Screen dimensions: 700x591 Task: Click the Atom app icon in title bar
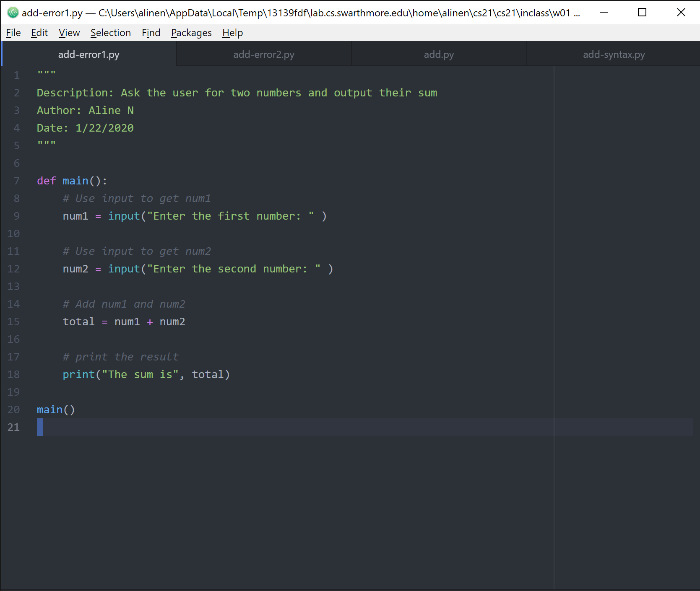(x=13, y=13)
